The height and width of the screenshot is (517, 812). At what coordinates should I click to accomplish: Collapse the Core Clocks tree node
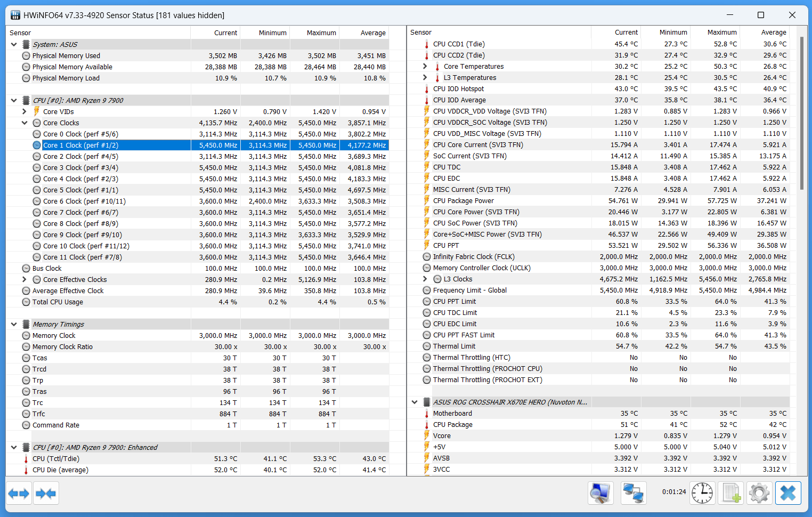coord(25,123)
